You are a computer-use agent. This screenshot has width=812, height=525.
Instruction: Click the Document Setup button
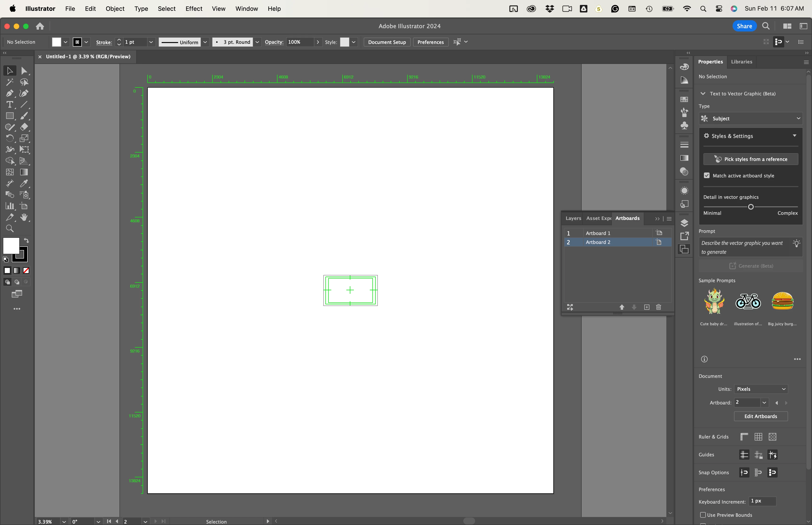point(387,42)
